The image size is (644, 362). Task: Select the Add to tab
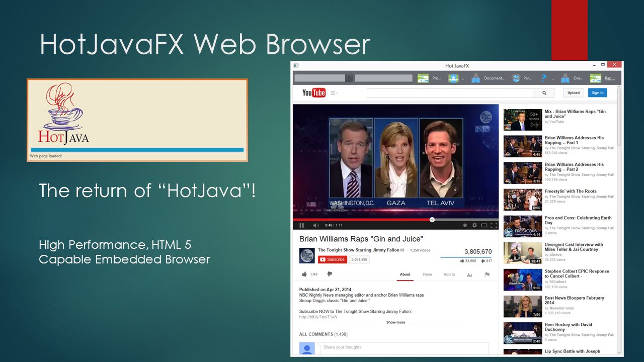pyautogui.click(x=449, y=275)
